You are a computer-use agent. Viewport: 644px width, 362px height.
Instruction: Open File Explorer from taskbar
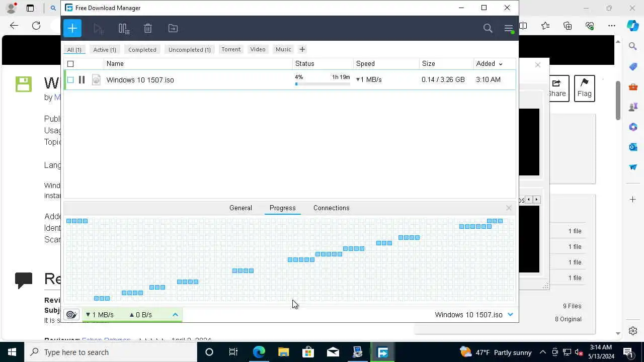coord(283,352)
